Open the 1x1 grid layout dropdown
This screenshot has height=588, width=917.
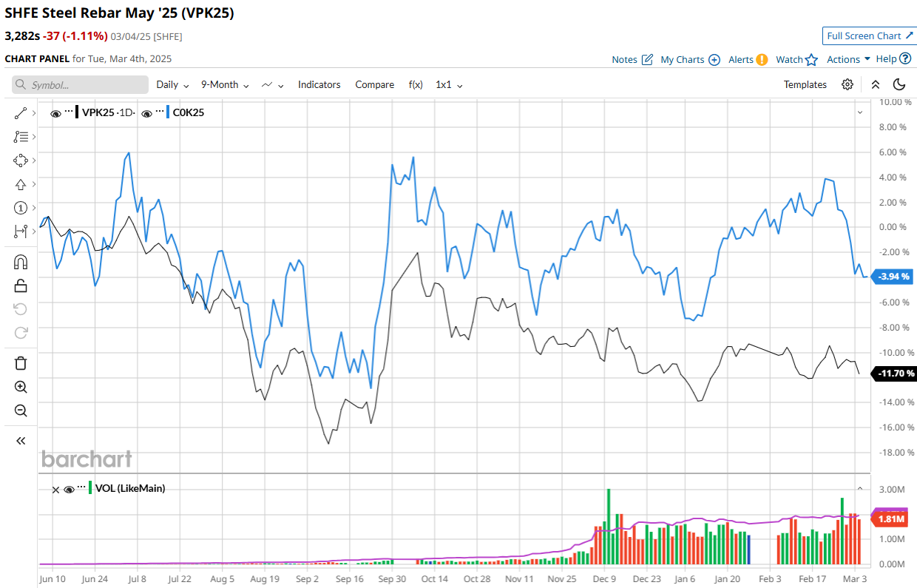[x=449, y=85]
